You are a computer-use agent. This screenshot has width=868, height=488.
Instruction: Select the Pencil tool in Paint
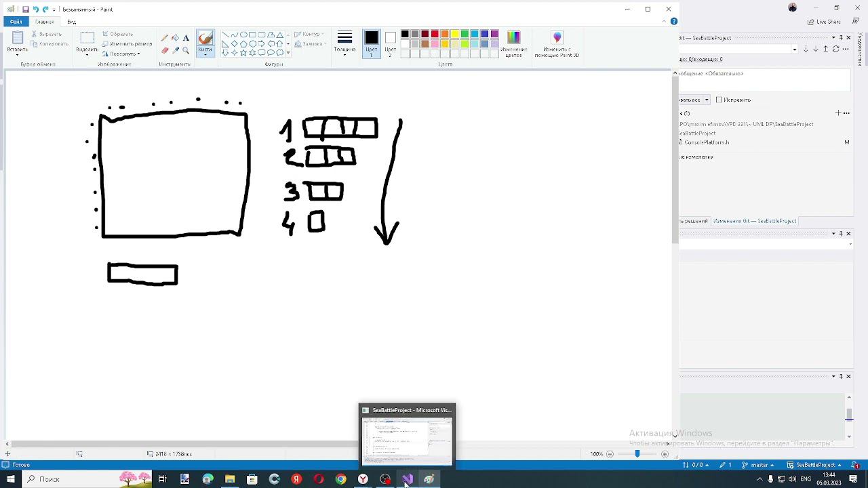click(x=165, y=39)
